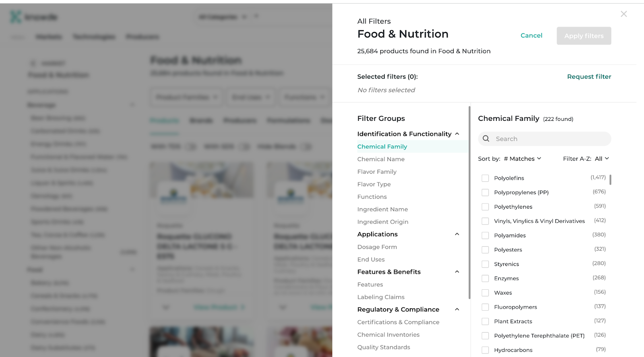Choose Labeling Claims filter item

pyautogui.click(x=381, y=297)
